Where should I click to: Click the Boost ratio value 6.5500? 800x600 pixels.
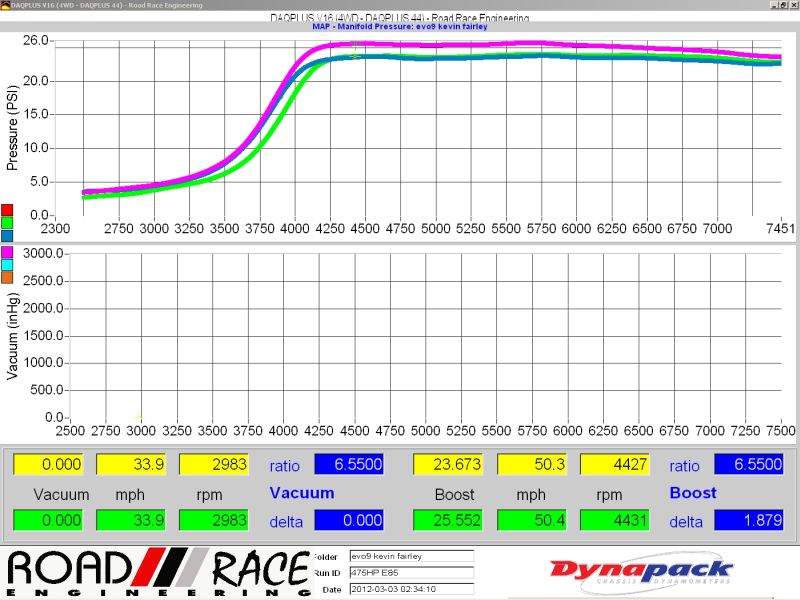click(748, 464)
